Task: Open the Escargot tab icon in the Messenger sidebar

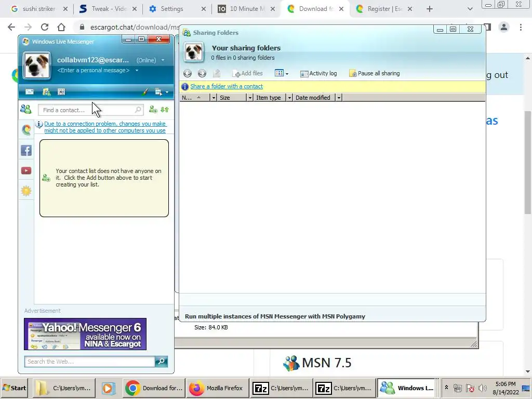Action: click(x=26, y=129)
